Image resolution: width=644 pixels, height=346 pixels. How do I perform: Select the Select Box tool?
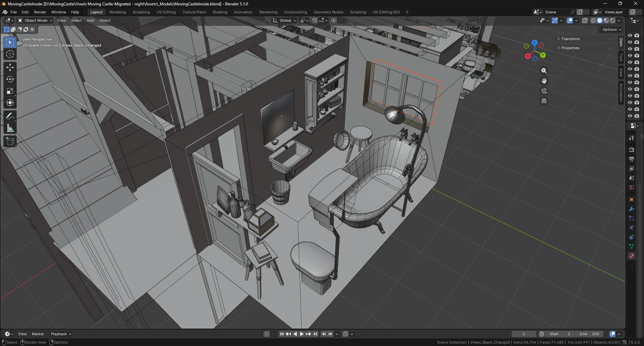click(x=10, y=42)
